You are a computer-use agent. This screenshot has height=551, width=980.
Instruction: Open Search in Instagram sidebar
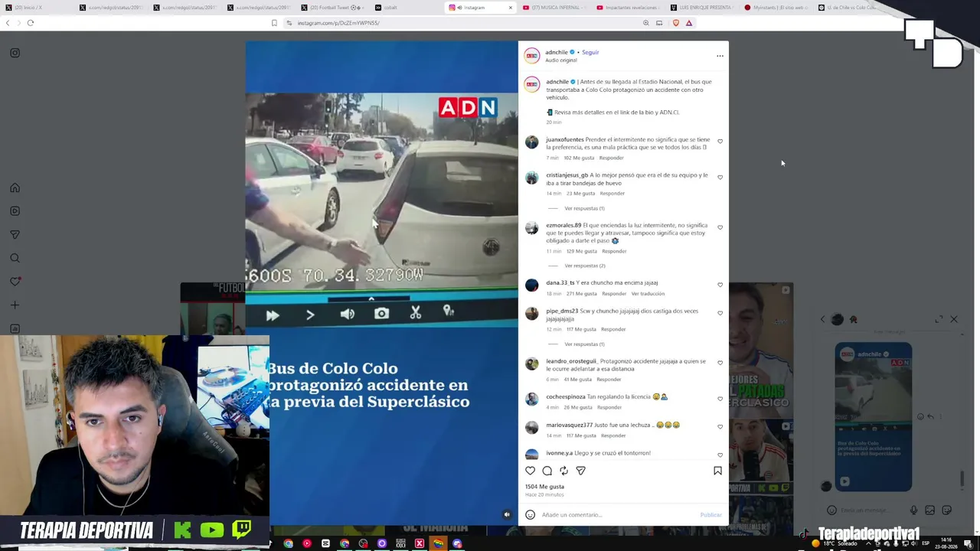(x=15, y=258)
